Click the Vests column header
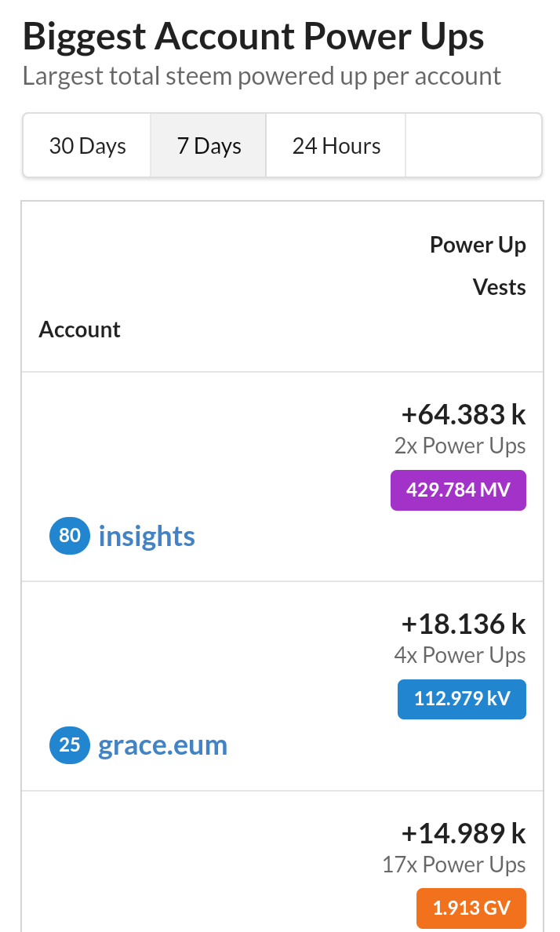This screenshot has height=932, width=560. point(499,287)
